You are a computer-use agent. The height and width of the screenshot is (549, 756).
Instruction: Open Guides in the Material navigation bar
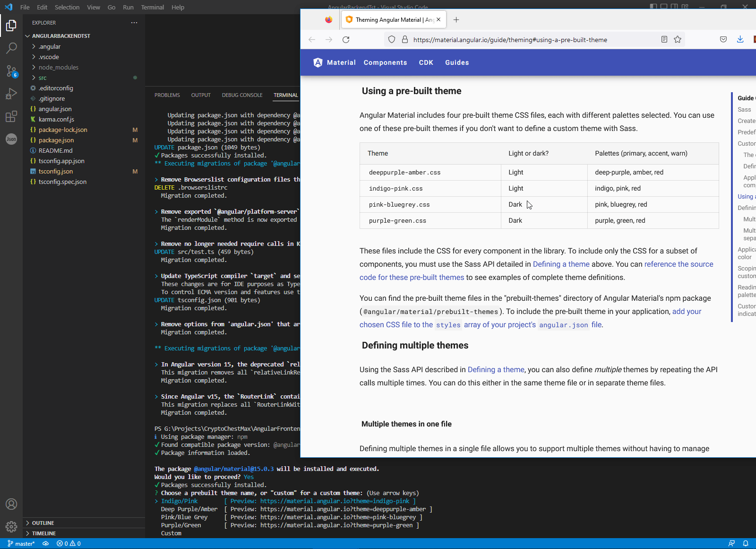(456, 62)
